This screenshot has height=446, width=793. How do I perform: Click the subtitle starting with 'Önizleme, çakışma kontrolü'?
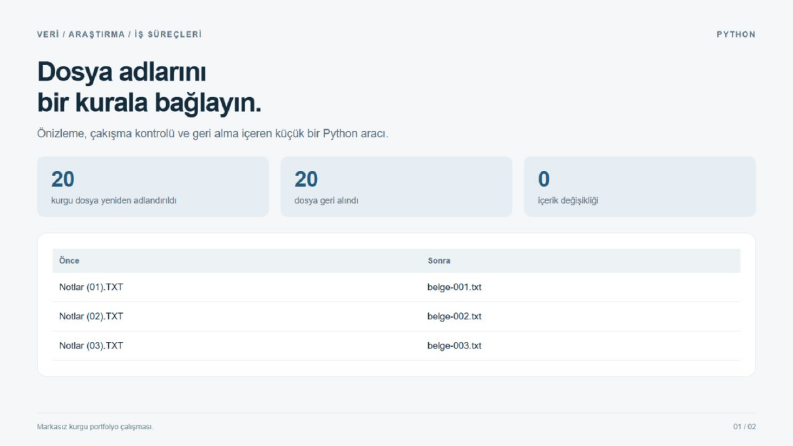(212, 134)
